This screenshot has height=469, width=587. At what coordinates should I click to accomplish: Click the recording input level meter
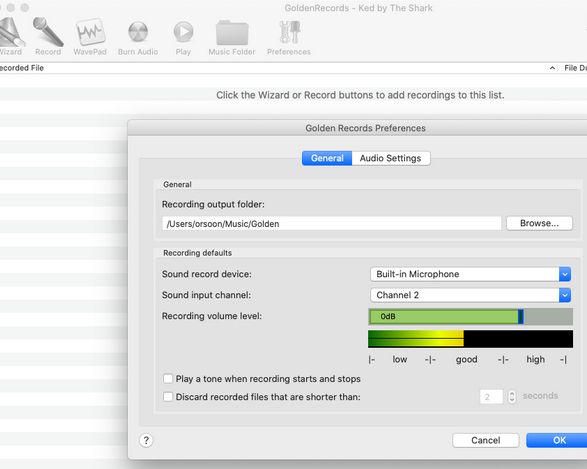tap(471, 339)
